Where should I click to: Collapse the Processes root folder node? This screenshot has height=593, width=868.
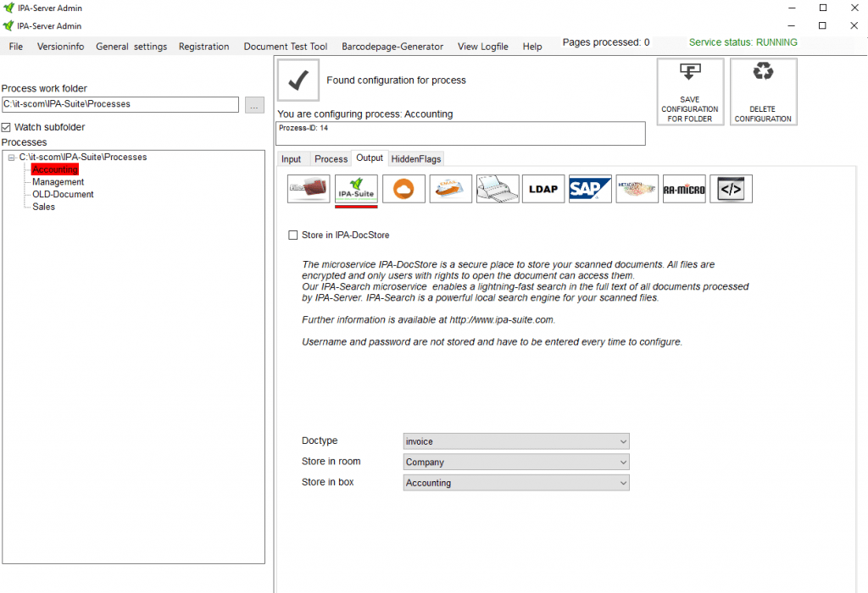[x=11, y=158]
